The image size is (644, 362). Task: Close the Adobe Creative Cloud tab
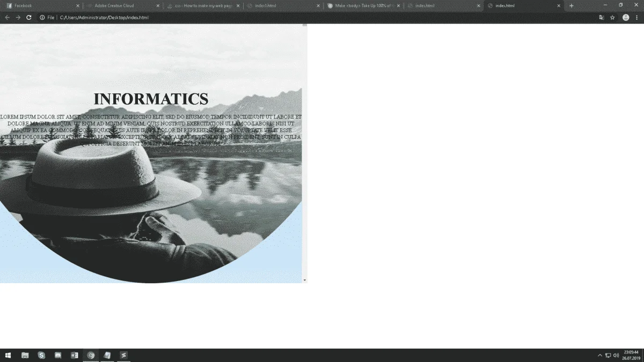click(158, 6)
